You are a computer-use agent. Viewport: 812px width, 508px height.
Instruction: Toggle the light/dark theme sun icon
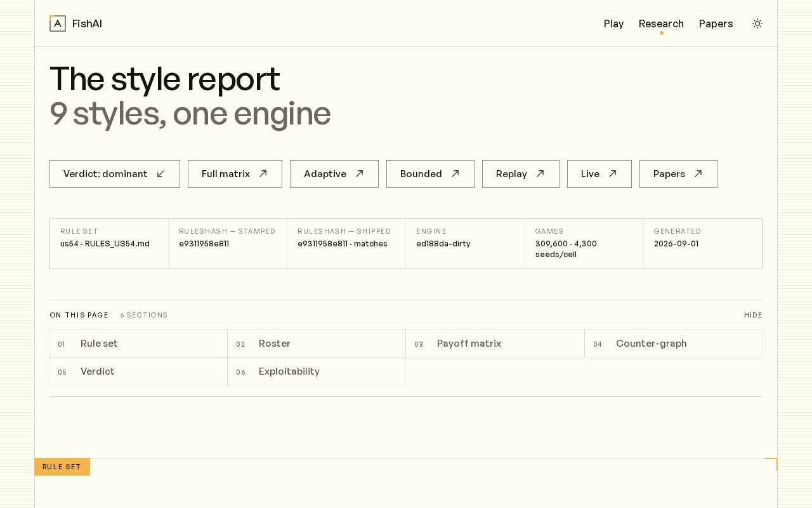pos(757,23)
